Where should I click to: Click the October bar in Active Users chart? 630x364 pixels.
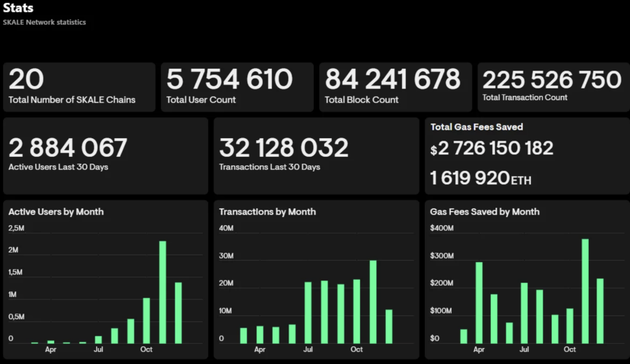click(x=146, y=320)
